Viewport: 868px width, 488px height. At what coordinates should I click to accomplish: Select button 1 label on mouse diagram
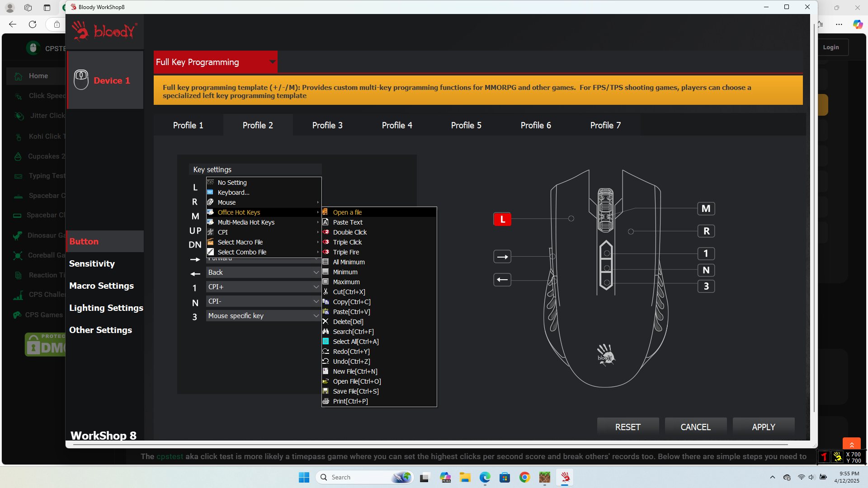(706, 253)
